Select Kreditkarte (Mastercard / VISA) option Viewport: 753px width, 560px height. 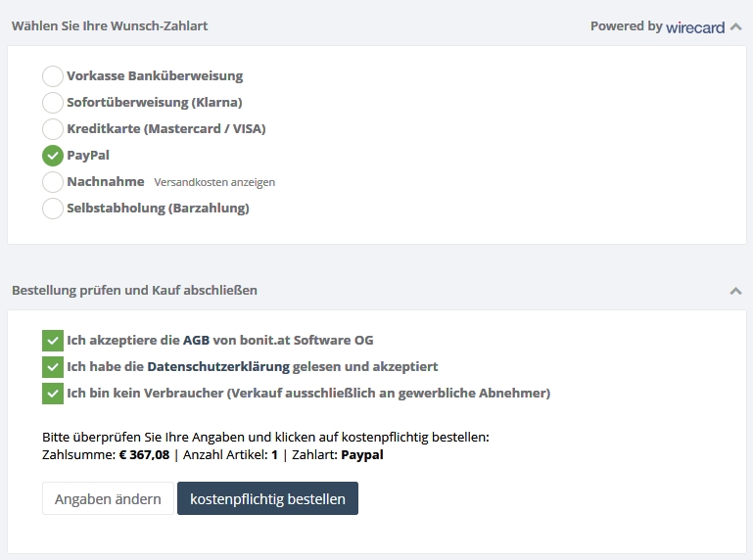(53, 128)
